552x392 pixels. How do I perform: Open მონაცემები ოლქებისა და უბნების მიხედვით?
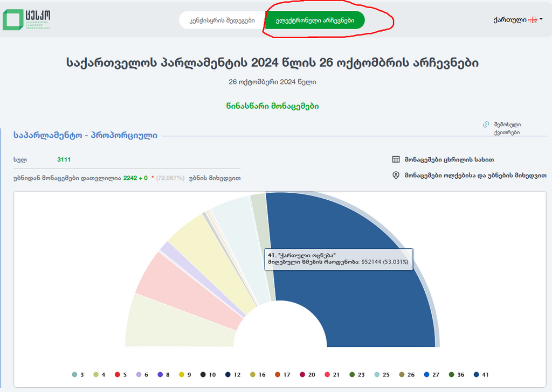tap(475, 175)
